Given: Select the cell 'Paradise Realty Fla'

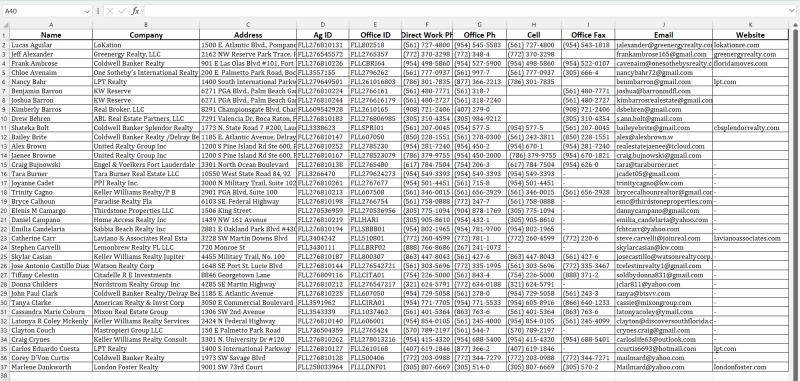Looking at the screenshot, I should click(x=146, y=201).
